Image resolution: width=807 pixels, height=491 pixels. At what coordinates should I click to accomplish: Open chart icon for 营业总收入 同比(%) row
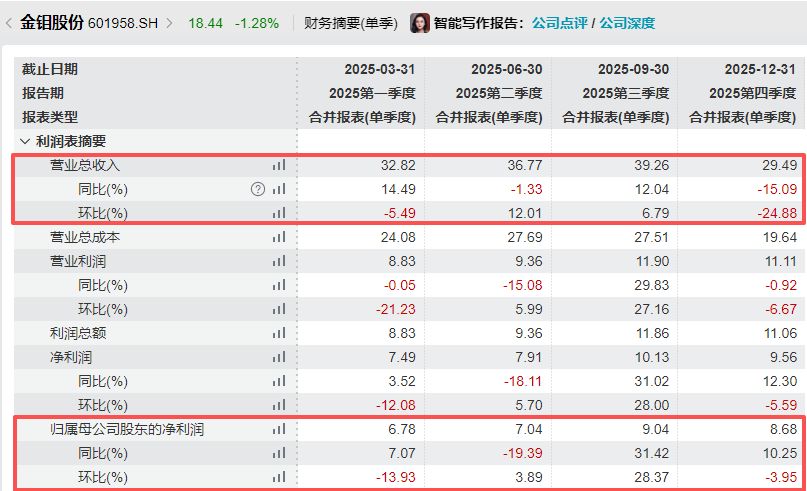pyautogui.click(x=279, y=189)
